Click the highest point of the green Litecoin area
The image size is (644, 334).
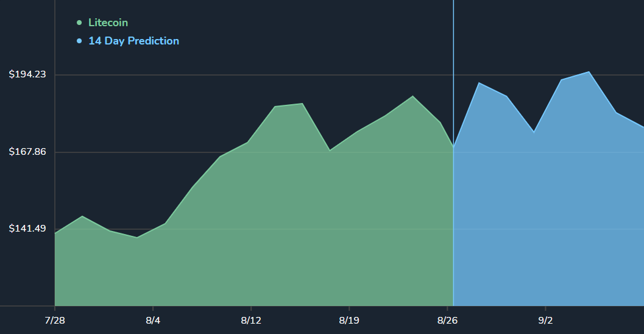[412, 96]
